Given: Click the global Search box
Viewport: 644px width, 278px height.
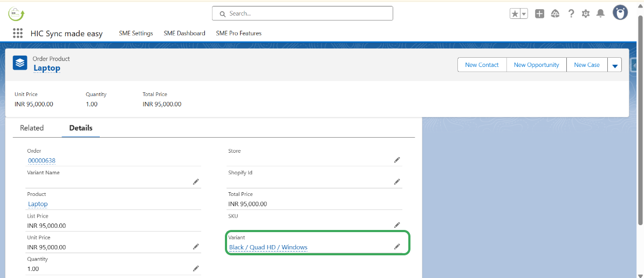Looking at the screenshot, I should pyautogui.click(x=303, y=13).
